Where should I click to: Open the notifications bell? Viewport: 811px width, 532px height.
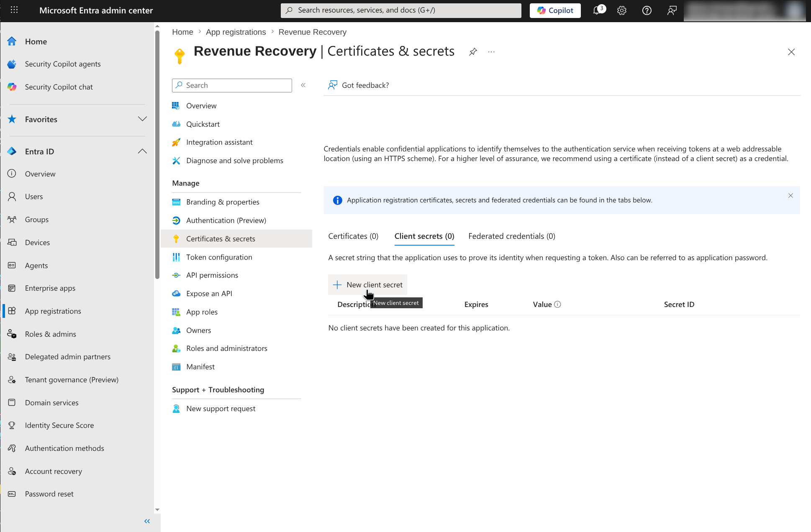pos(598,10)
